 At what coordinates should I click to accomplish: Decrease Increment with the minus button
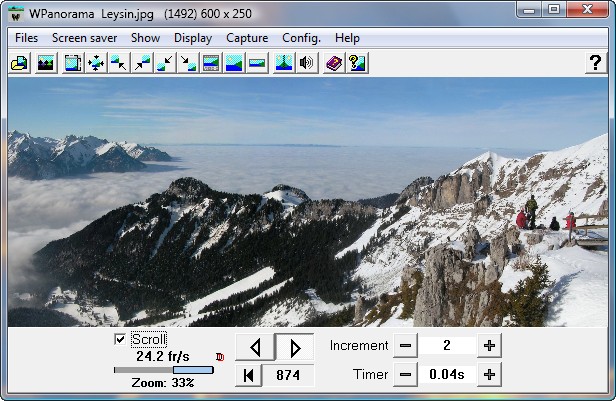405,346
